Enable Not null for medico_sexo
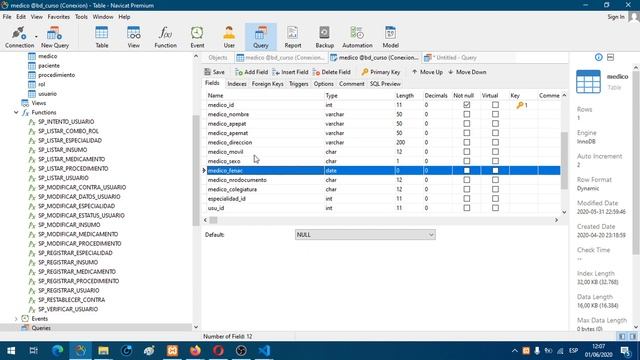The height and width of the screenshot is (360, 640). [x=467, y=161]
